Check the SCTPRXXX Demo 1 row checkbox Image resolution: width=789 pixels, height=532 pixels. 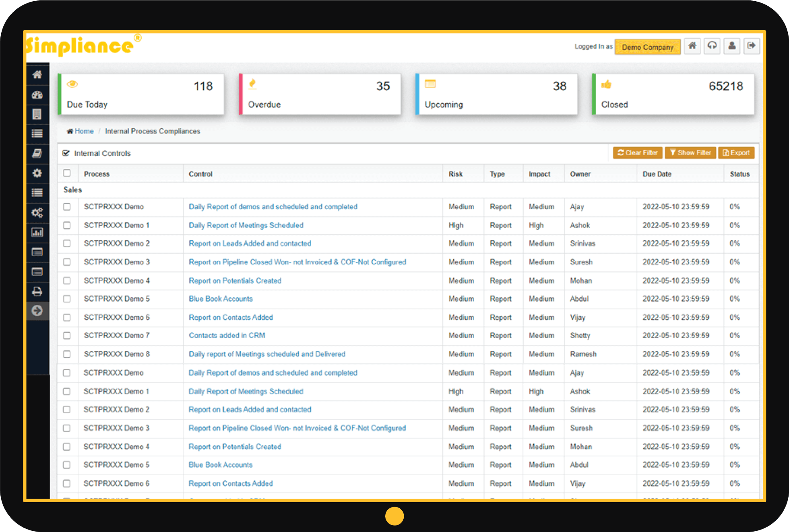click(x=67, y=225)
